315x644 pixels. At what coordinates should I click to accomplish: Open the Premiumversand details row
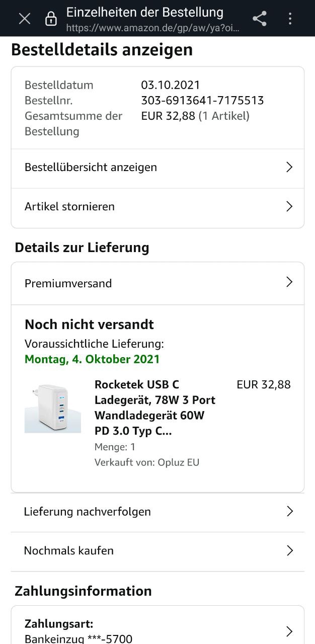click(x=157, y=283)
